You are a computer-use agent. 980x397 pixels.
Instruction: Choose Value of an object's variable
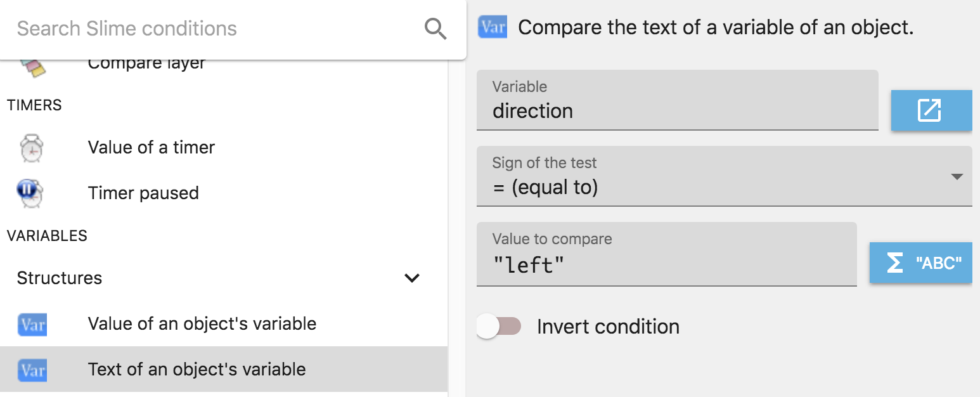tap(202, 324)
